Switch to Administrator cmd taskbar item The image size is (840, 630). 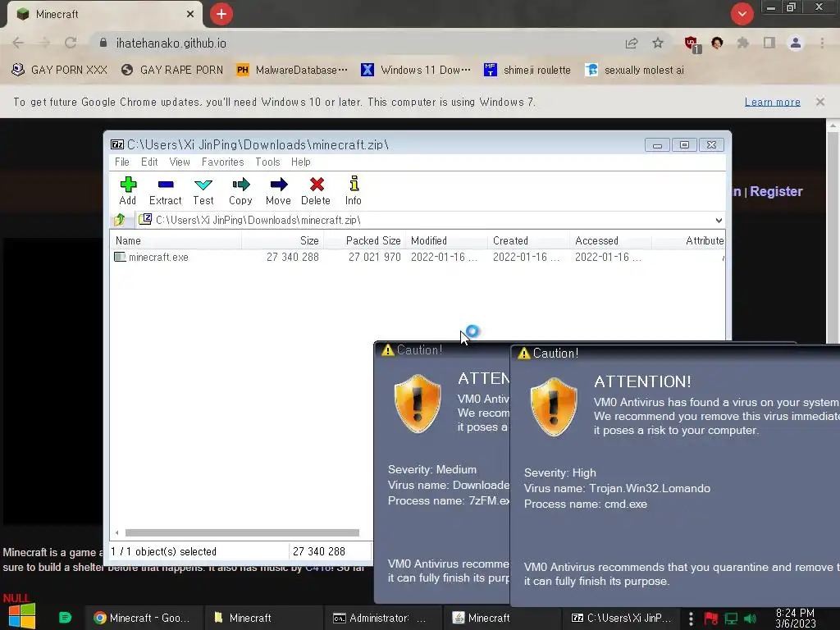[x=384, y=618]
